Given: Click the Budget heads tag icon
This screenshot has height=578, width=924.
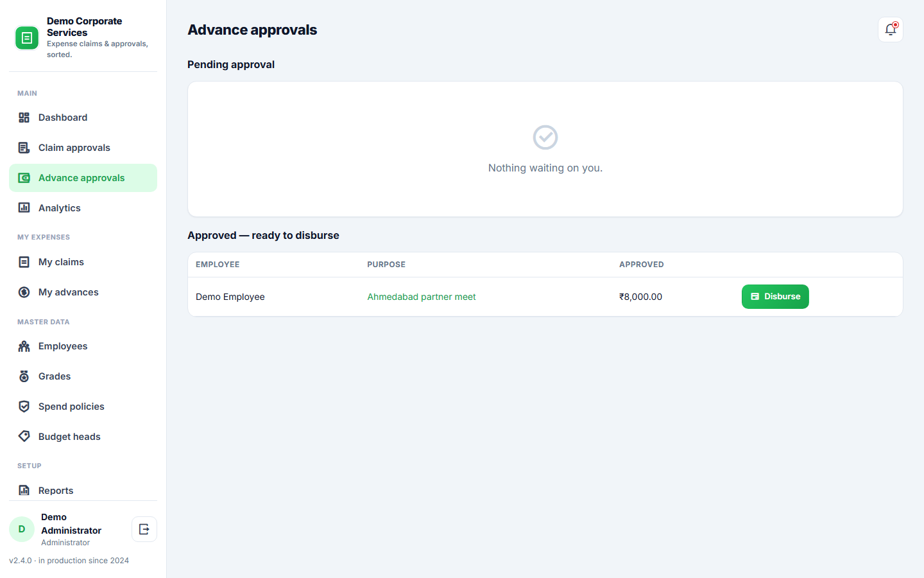Looking at the screenshot, I should [24, 437].
